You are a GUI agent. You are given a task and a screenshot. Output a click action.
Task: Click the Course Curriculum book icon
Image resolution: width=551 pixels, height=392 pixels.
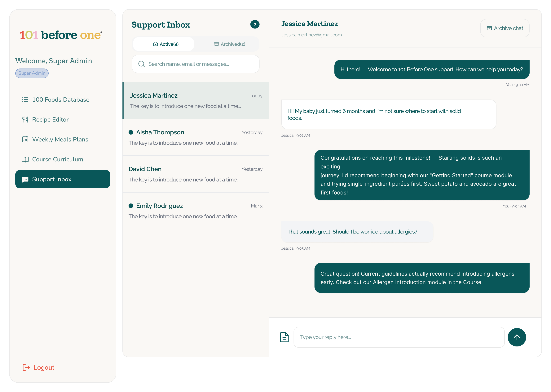coord(25,159)
